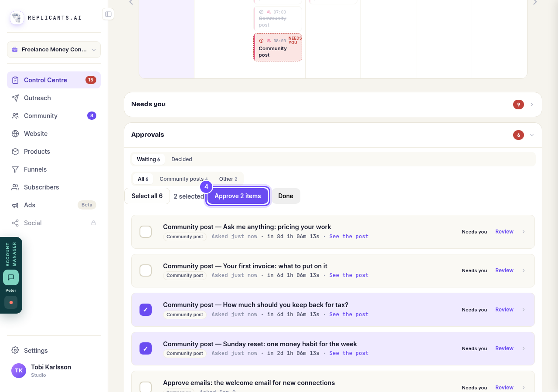
Task: Click the Approvals 6 count badge
Action: tap(518, 135)
